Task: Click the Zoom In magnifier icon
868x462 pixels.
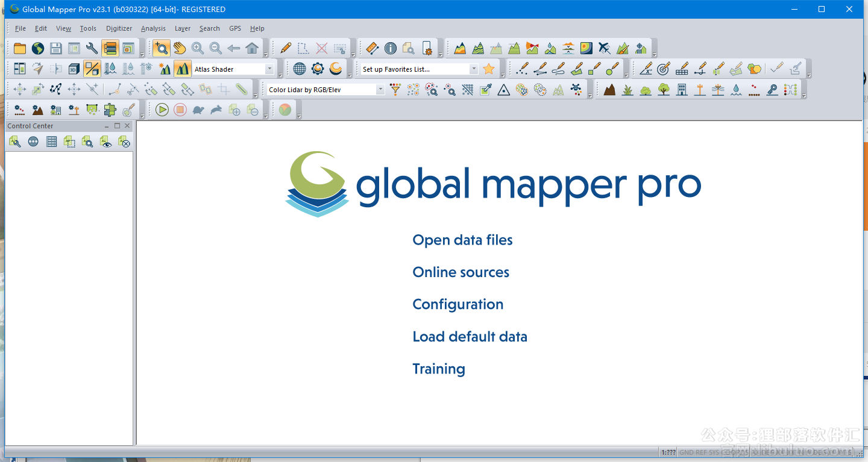Action: (198, 48)
